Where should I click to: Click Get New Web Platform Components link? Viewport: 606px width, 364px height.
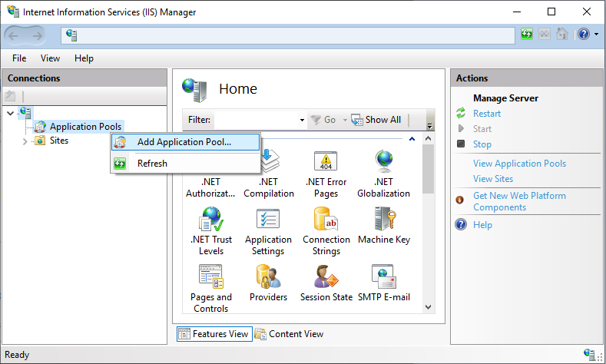(519, 201)
